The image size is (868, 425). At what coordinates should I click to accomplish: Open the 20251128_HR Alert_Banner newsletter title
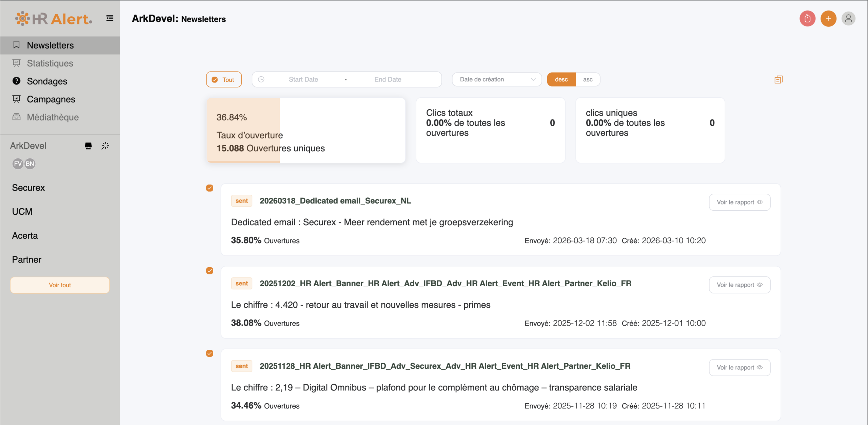445,366
